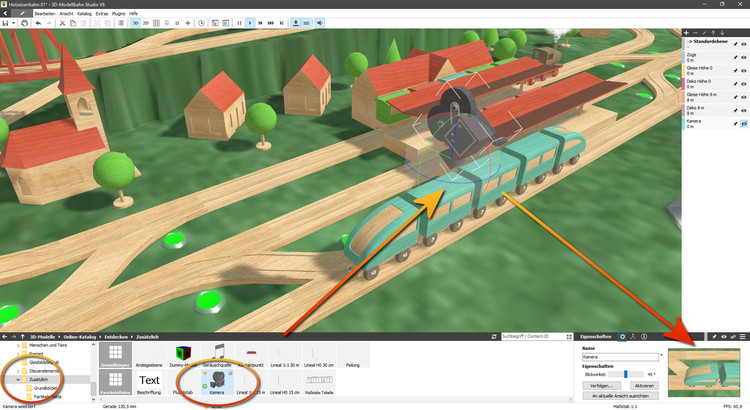Redo the last undone action
Image resolution: width=750 pixels, height=410 pixels.
tap(48, 23)
